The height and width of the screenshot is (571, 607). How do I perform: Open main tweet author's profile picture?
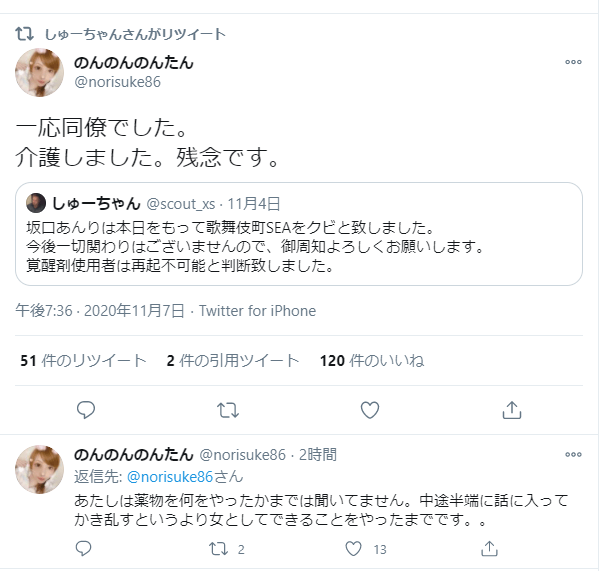coord(40,72)
